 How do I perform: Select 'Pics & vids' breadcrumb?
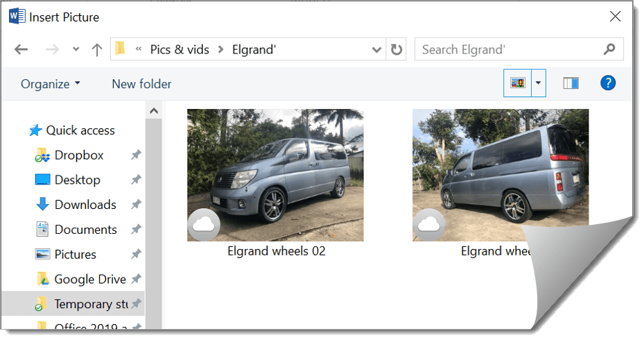pyautogui.click(x=180, y=50)
